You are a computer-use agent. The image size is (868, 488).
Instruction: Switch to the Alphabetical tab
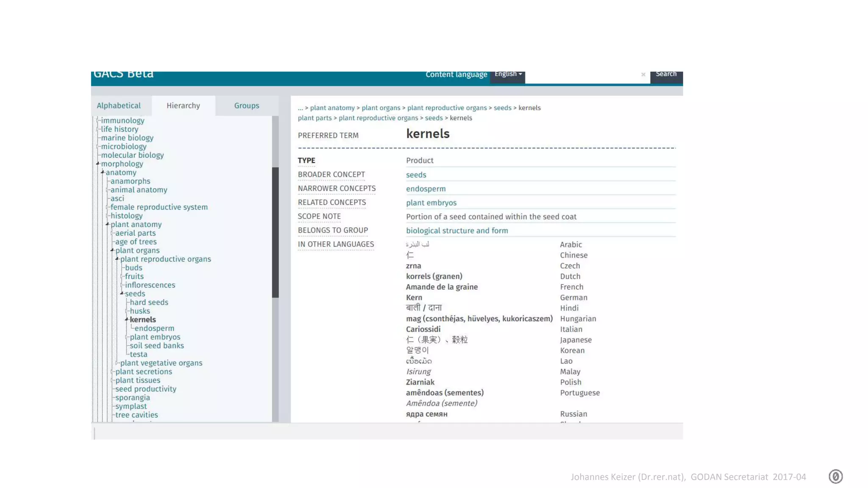click(119, 105)
